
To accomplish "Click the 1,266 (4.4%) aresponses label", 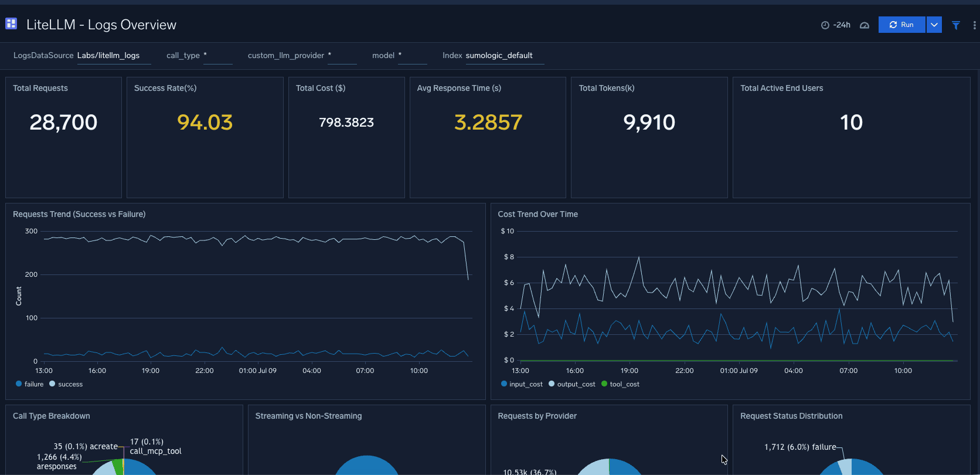I will coord(59,462).
